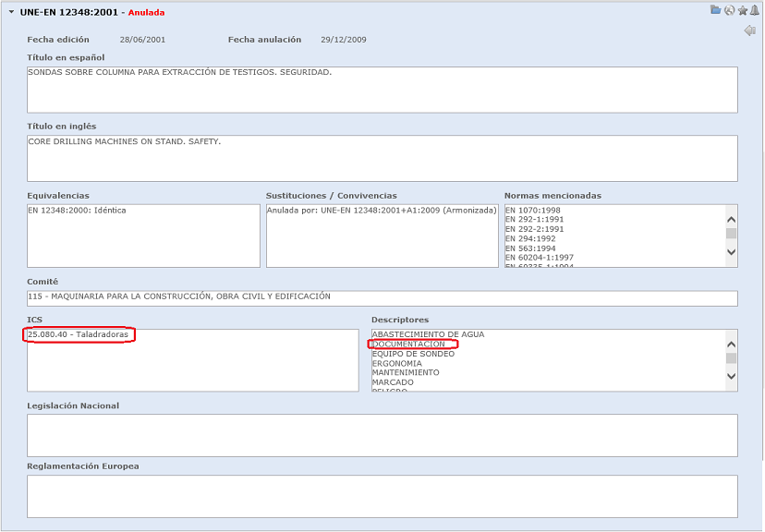Click the globe icon in header
765x532 pixels.
click(x=729, y=10)
